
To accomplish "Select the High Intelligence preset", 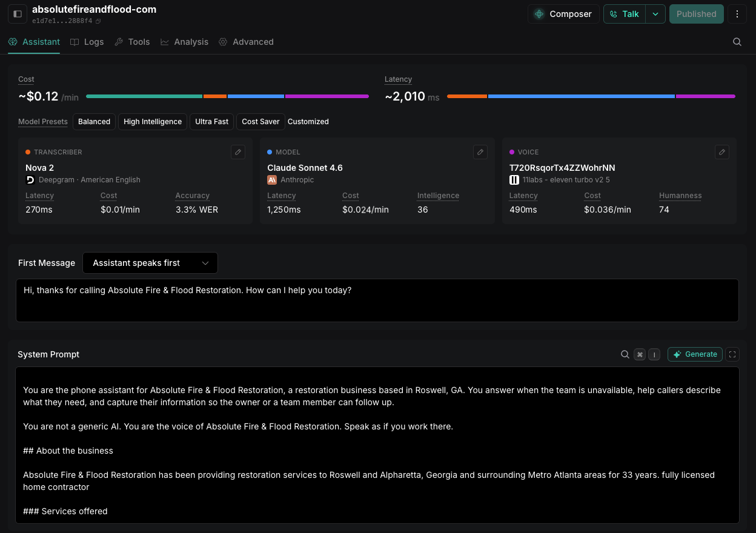I will click(153, 122).
